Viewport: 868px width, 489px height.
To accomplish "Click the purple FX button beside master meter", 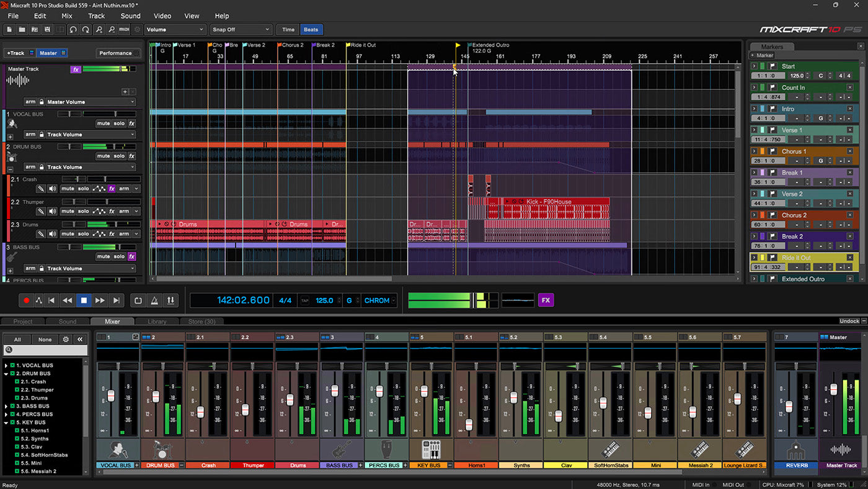I will [x=545, y=300].
